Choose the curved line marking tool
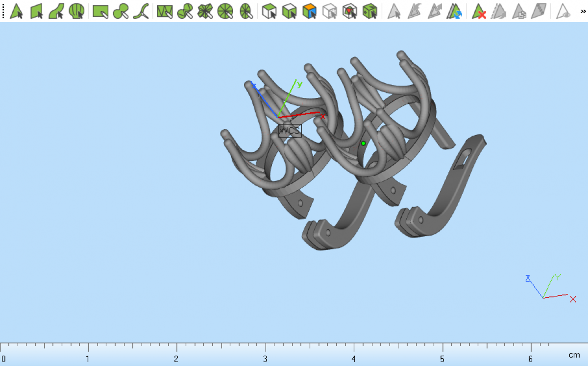Screen dimensions: 588x366 (x=141, y=11)
